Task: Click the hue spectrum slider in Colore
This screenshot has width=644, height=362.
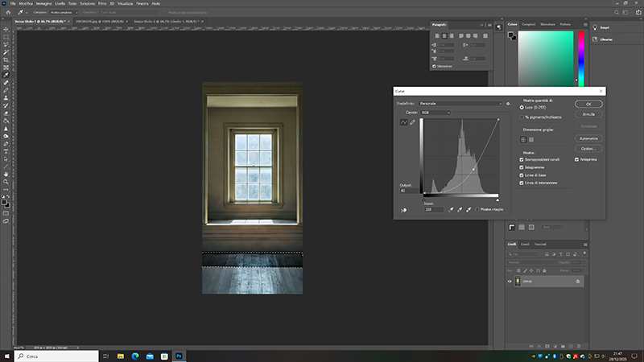Action: pos(581,58)
